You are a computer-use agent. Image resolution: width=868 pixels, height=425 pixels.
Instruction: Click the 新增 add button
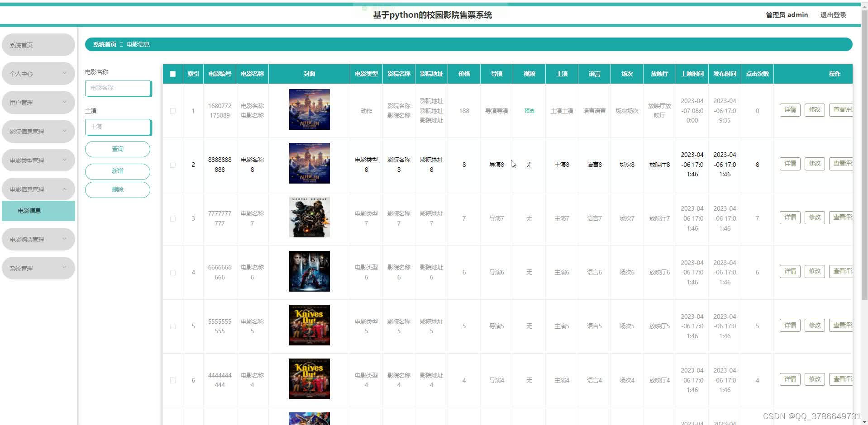click(x=118, y=171)
